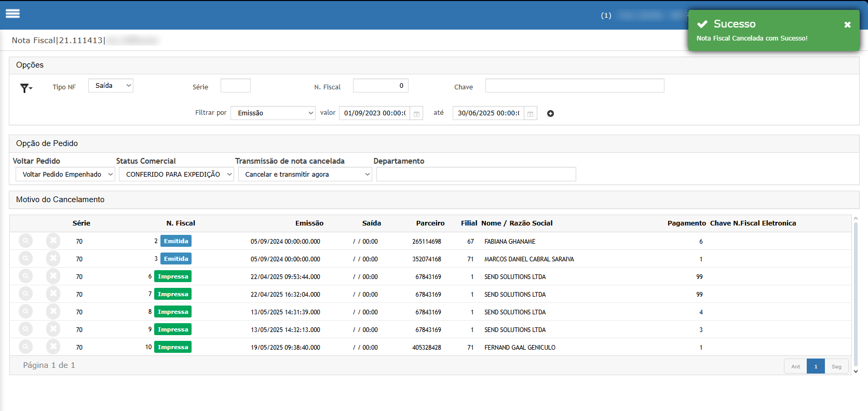Click Emitida status of nota 3
Screen dimensions: 868x411
coord(176,259)
